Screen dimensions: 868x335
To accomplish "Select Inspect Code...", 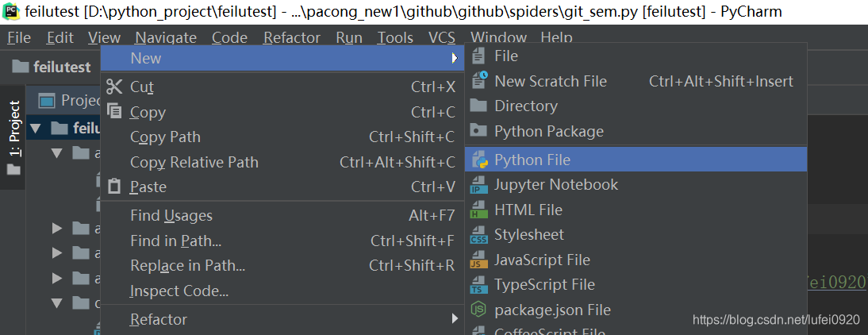I will pos(282,291).
